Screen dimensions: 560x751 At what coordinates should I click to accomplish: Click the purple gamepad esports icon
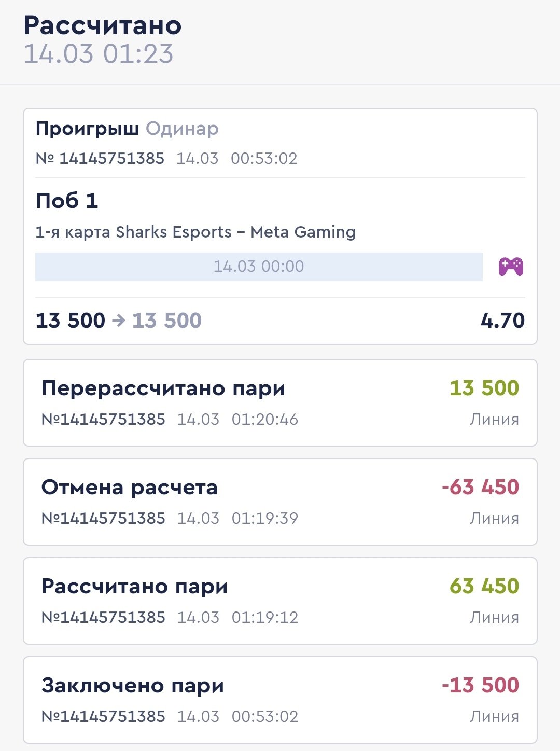point(511,267)
